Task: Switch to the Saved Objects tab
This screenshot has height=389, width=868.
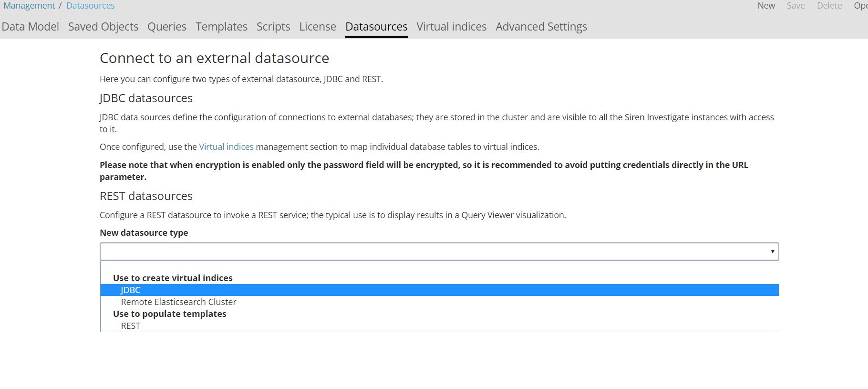Action: pos(103,27)
